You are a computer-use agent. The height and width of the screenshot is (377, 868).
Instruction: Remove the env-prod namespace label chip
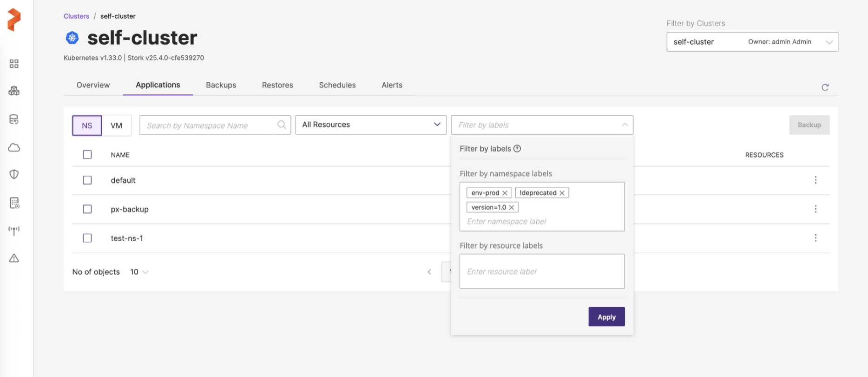[505, 193]
